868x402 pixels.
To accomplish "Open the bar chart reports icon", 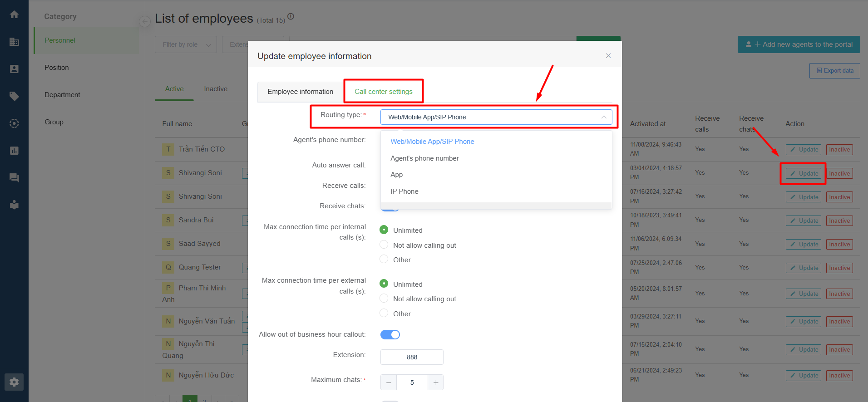I will tap(14, 151).
